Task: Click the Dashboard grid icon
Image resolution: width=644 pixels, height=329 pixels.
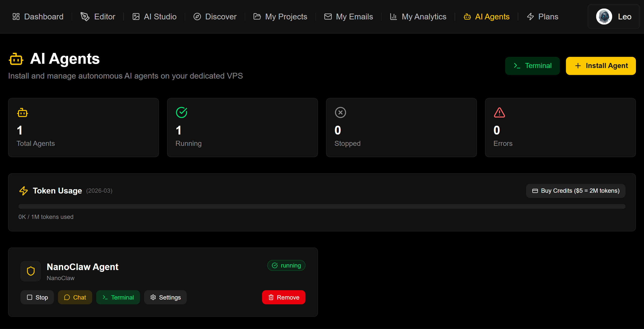Action: click(16, 16)
